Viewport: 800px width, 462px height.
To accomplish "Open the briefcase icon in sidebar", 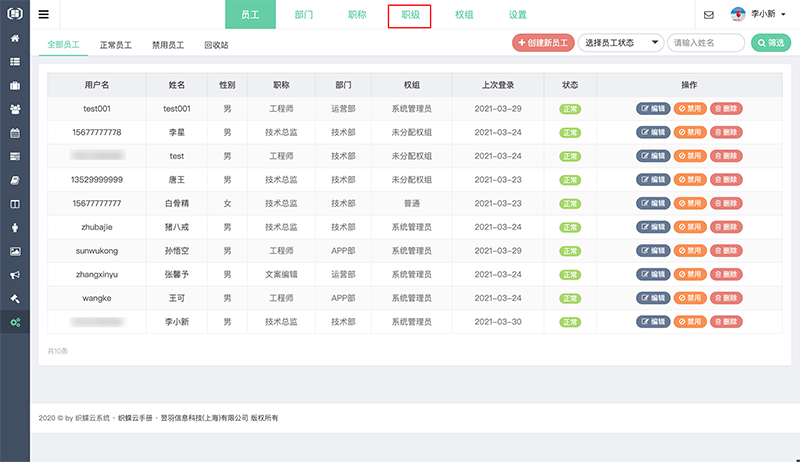I will [15, 86].
